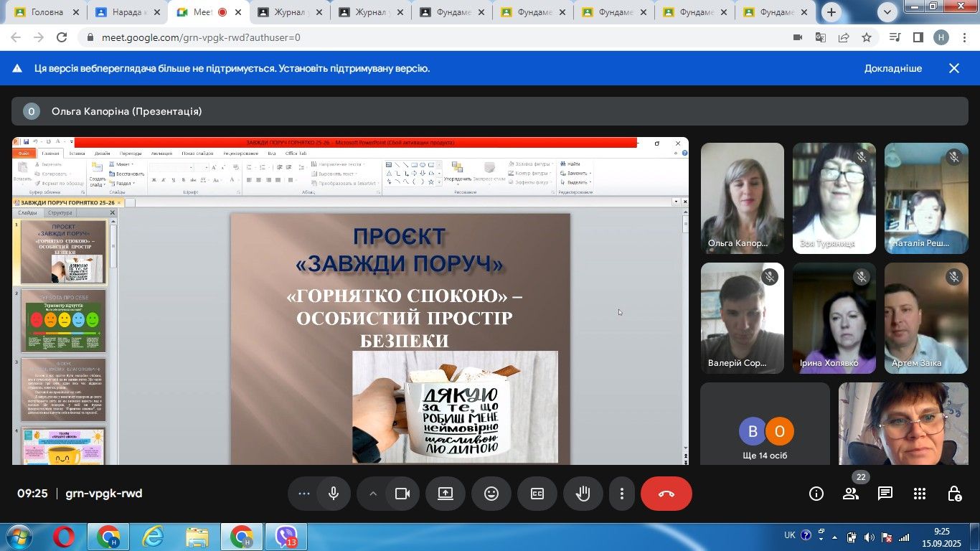Show the participants list

(851, 494)
